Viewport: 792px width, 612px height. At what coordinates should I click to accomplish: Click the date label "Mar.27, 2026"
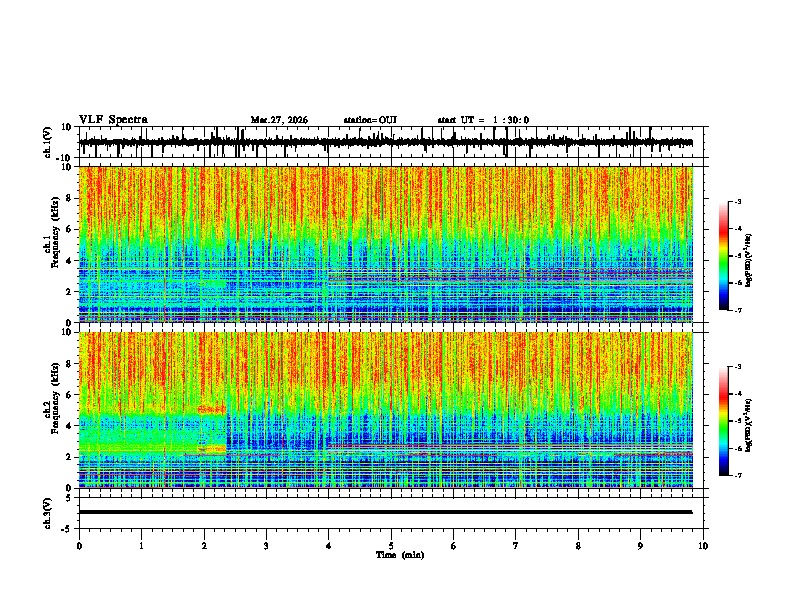click(279, 120)
